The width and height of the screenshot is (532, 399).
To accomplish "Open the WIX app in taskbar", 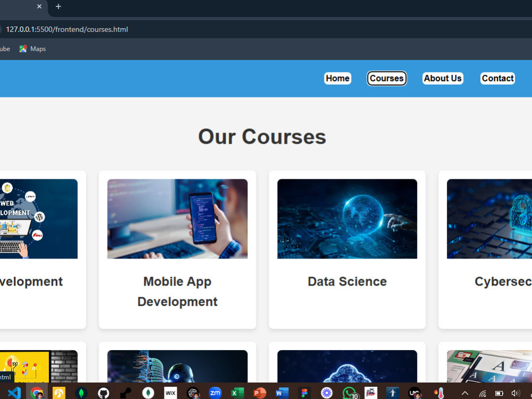I will [x=170, y=393].
